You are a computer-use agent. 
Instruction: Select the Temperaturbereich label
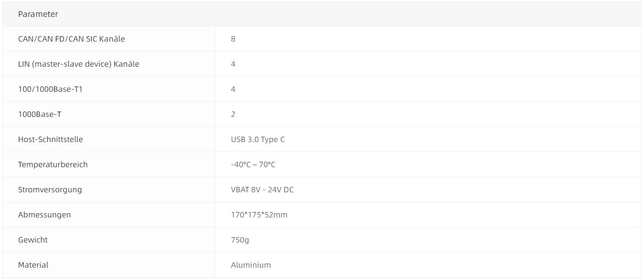53,164
